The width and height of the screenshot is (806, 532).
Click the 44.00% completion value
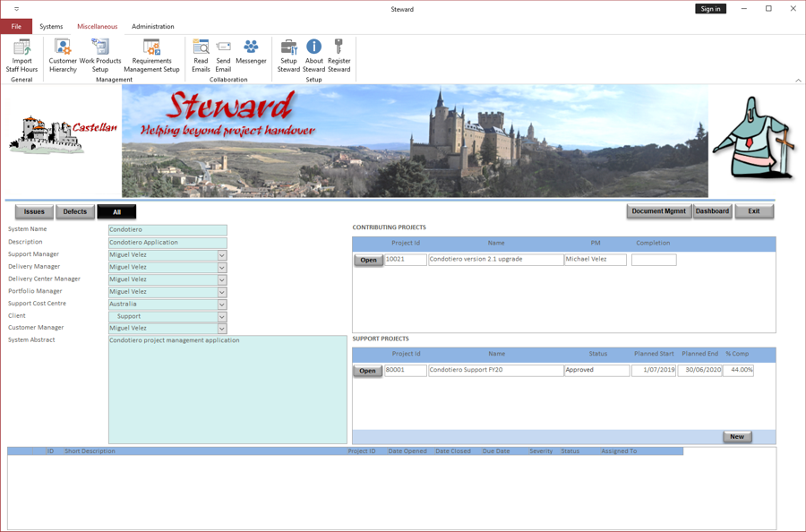point(738,370)
